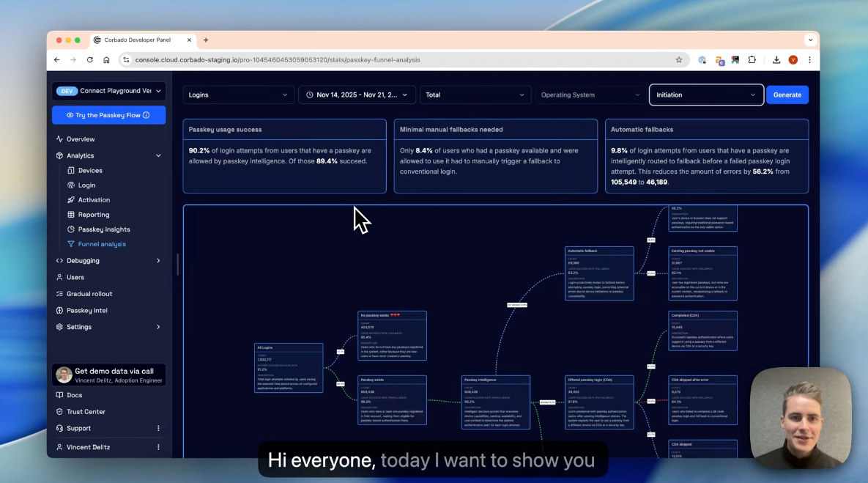This screenshot has height=483, width=868.
Task: Open the Docs link in sidebar
Action: pos(75,394)
